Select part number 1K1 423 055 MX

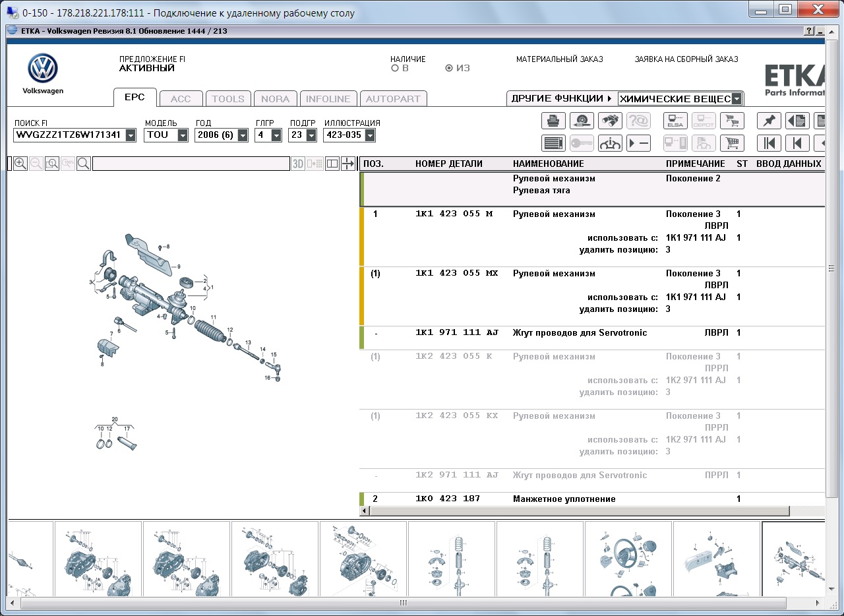point(456,274)
